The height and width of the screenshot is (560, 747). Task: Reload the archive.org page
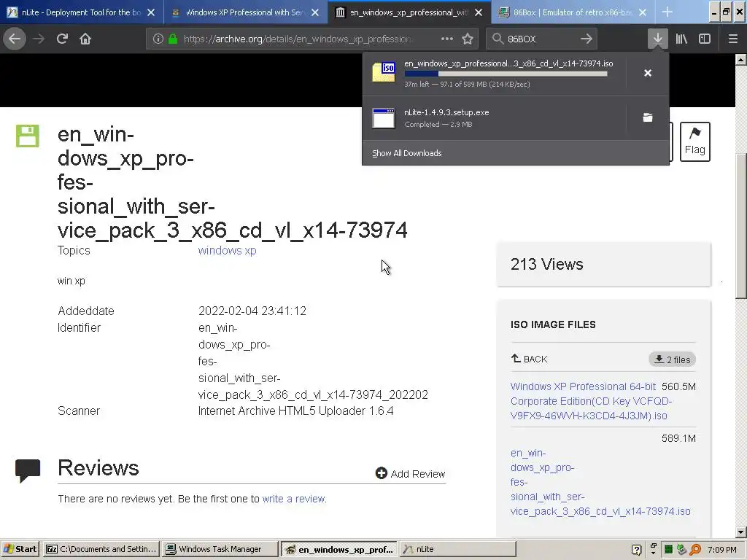62,39
